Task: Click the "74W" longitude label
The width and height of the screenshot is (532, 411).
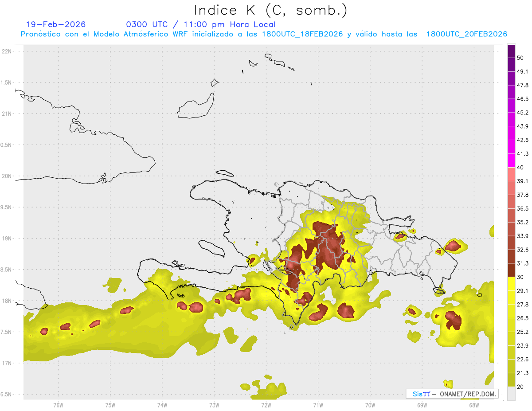Action: click(x=162, y=405)
